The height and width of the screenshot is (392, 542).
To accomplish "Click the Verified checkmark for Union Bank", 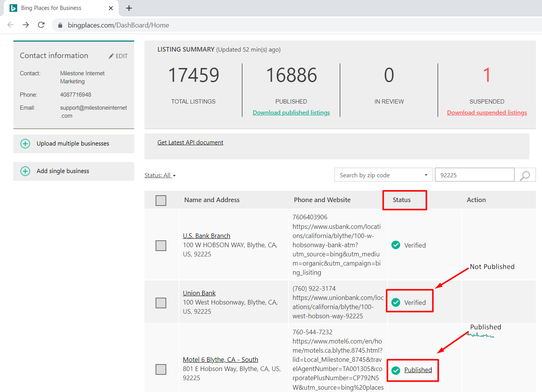I will tap(396, 303).
